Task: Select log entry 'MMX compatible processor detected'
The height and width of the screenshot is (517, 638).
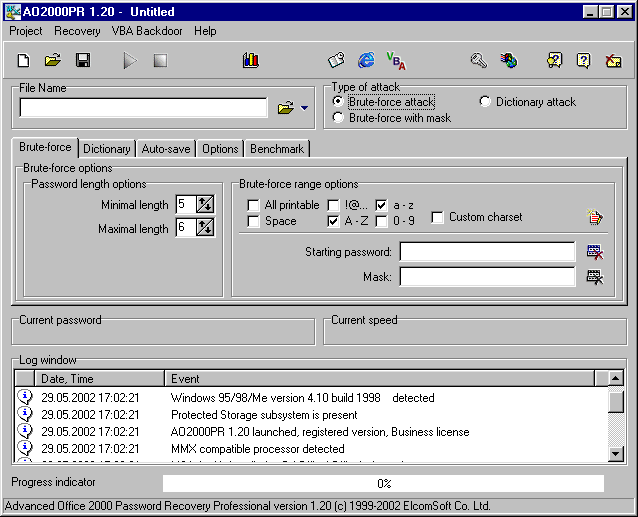Action: pos(258,449)
